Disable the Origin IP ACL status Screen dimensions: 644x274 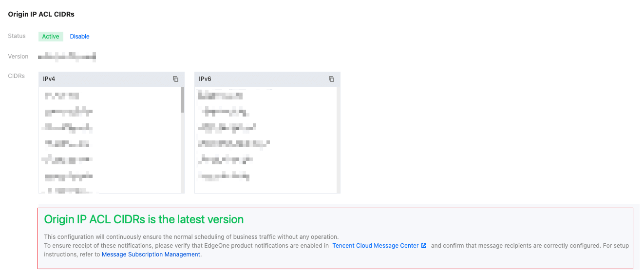coord(79,37)
